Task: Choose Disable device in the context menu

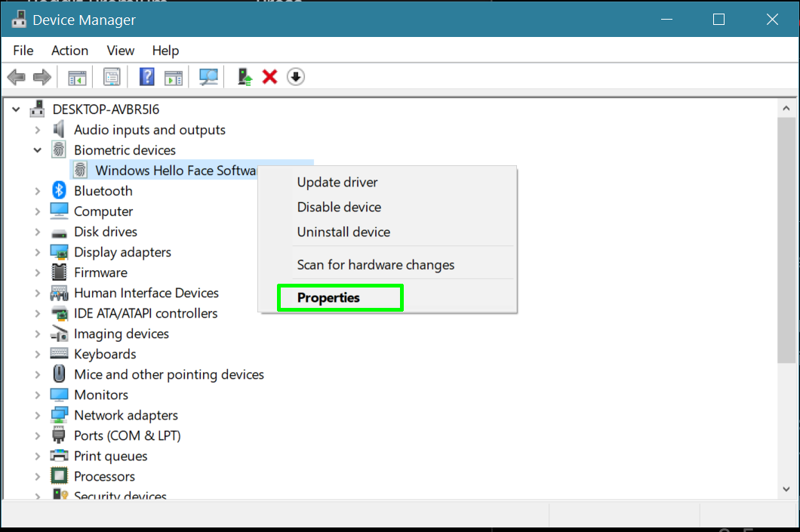Action: (x=338, y=207)
